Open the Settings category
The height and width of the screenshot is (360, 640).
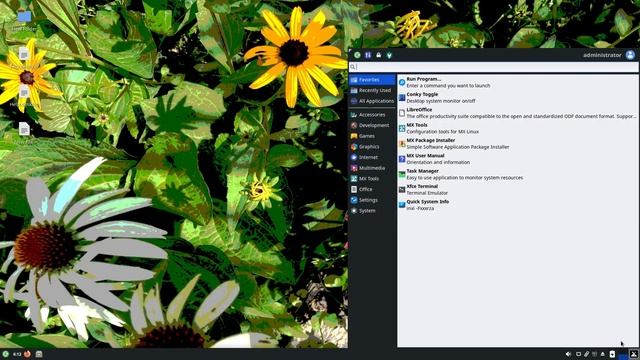(372, 200)
